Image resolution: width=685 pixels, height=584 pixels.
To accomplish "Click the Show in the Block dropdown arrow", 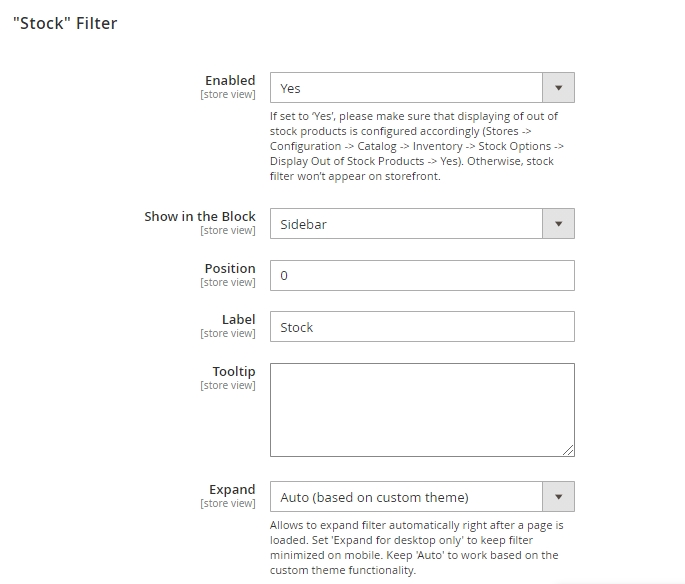I will (x=558, y=224).
